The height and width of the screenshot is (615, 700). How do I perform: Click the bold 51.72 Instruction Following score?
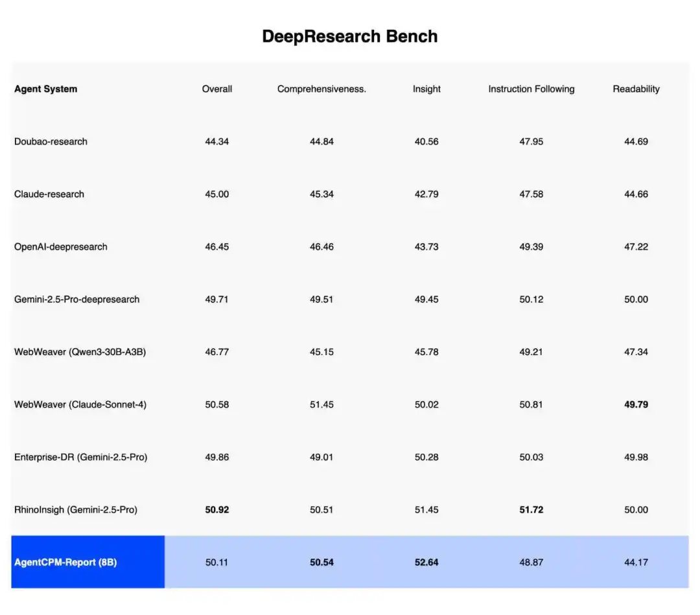coord(531,509)
